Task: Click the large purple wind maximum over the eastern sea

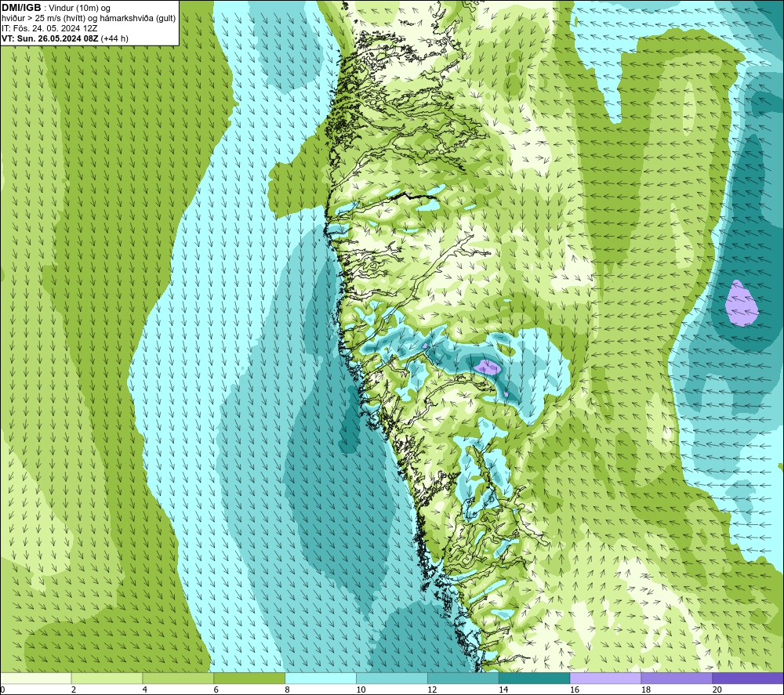Action: pyautogui.click(x=742, y=304)
